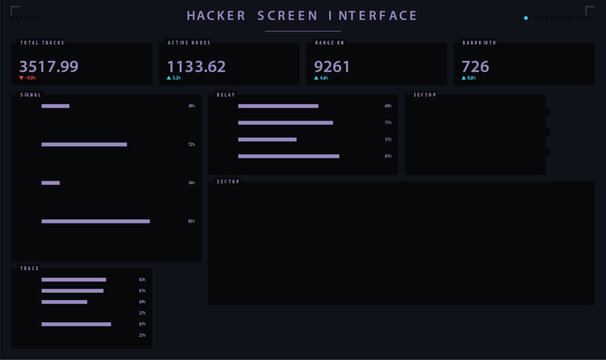Viewport: 606px width, 360px height.
Task: Click the Signal panel heading
Action: (31, 95)
